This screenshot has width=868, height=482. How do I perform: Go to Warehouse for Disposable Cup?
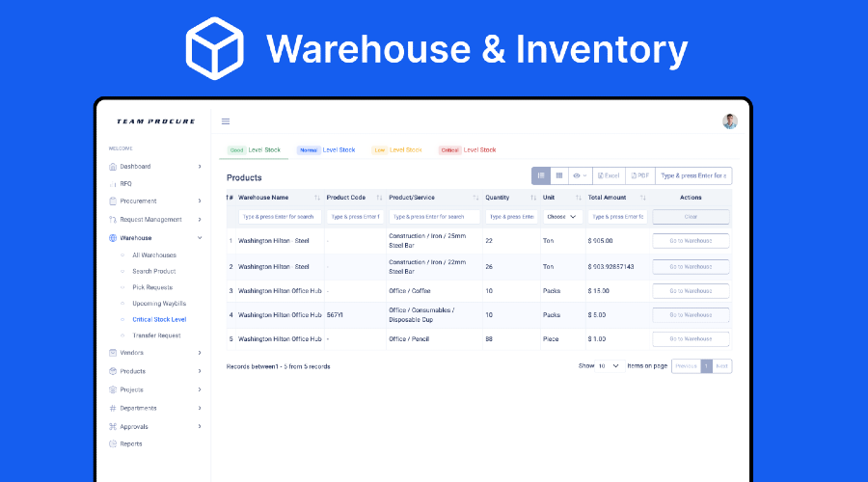(x=691, y=315)
